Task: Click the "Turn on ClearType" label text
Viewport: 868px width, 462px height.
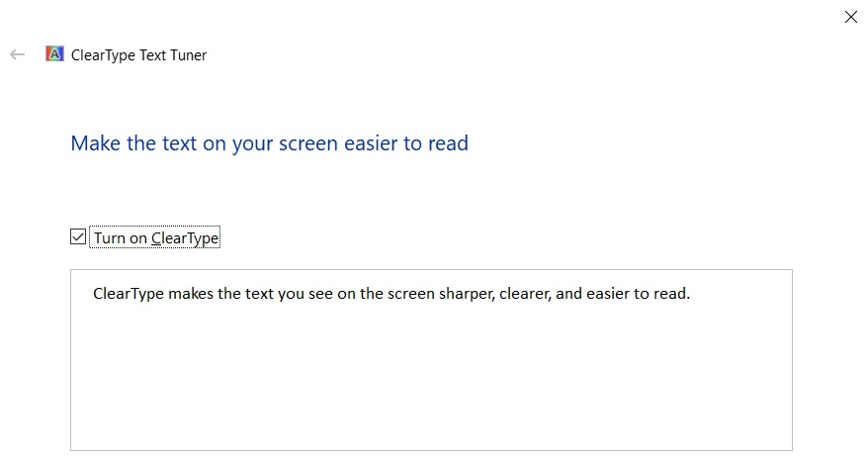Action: pyautogui.click(x=155, y=237)
